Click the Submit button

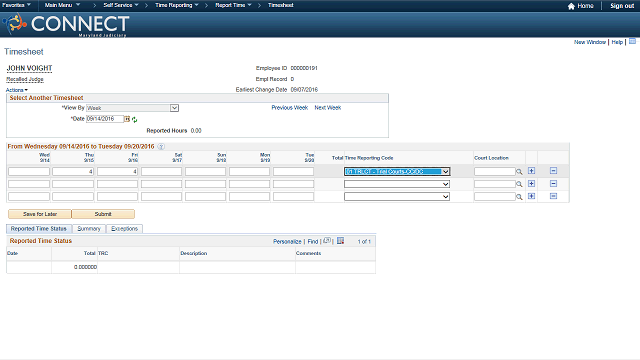(x=103, y=214)
